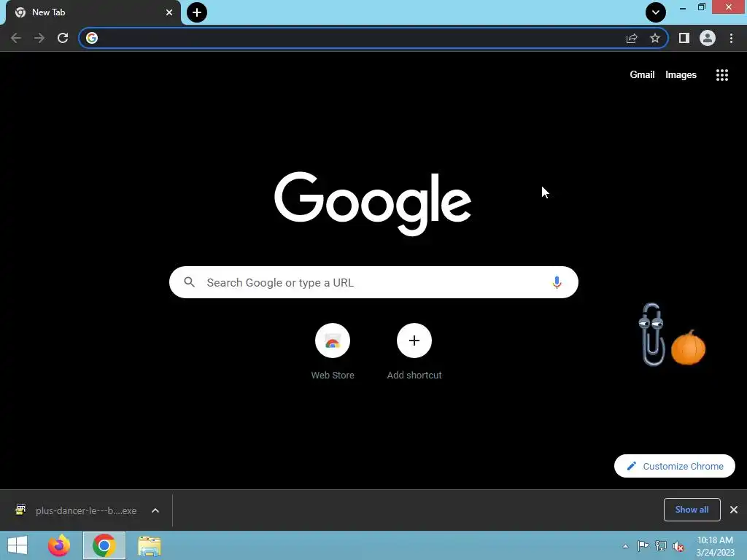This screenshot has width=747, height=560.
Task: Show hidden system tray icons
Action: 625,546
